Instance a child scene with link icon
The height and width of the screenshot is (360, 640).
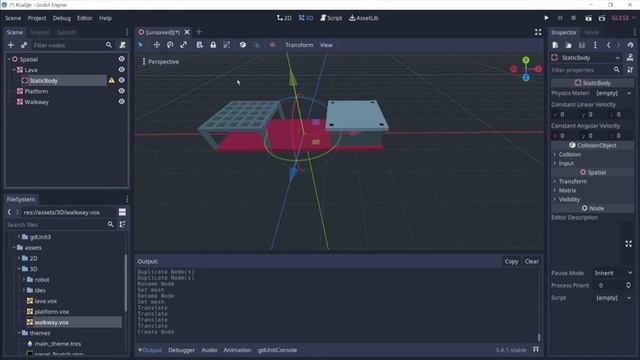24,45
